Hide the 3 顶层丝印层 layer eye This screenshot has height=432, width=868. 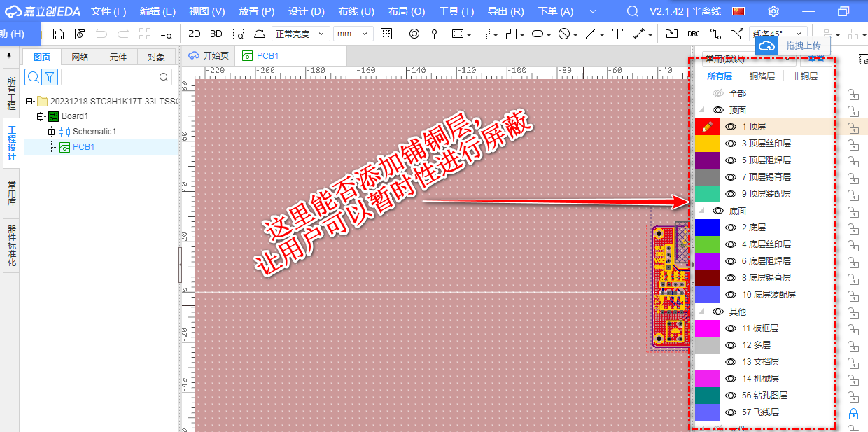[731, 144]
